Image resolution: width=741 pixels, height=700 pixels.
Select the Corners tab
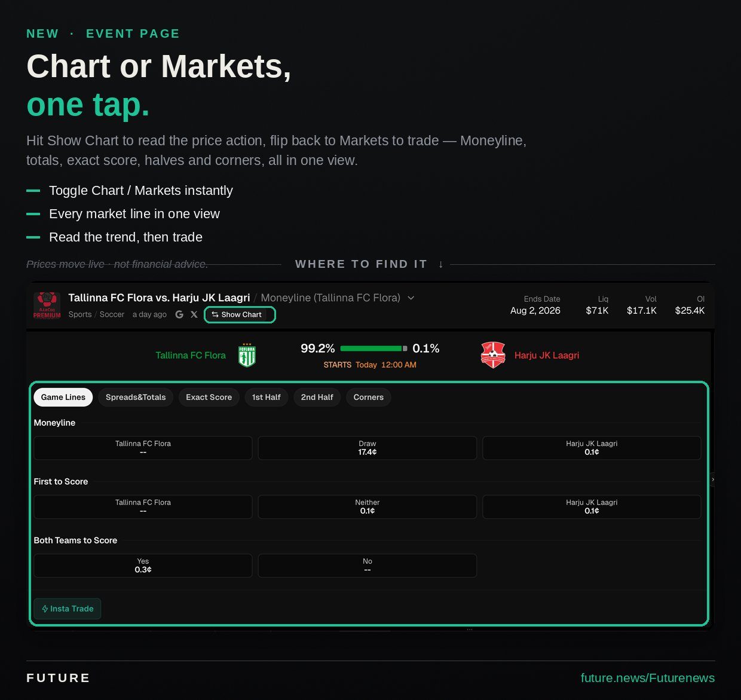pos(368,398)
